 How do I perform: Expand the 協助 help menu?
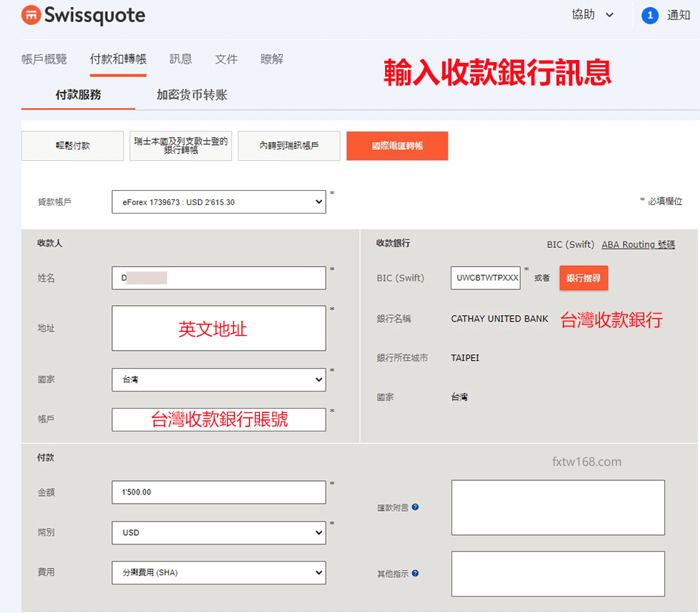593,14
